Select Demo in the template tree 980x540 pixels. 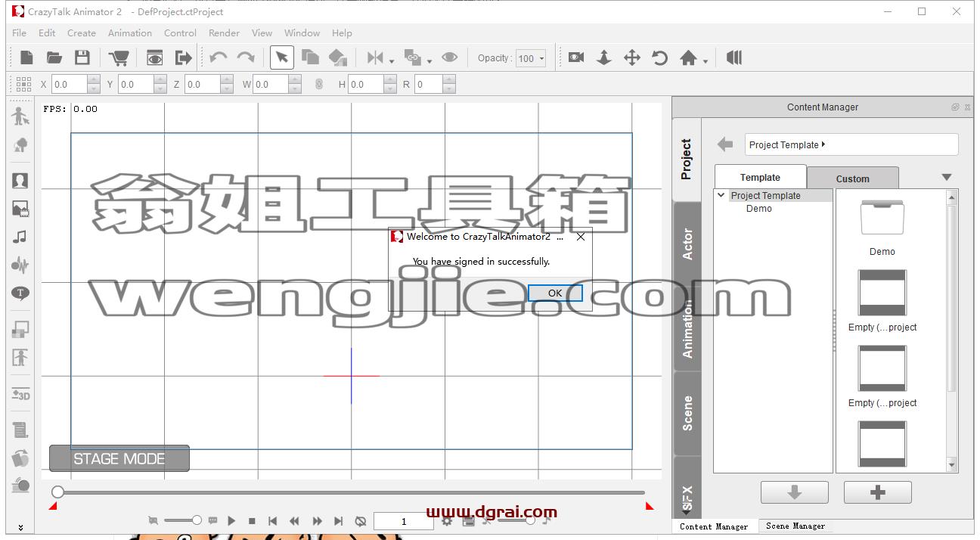click(759, 208)
